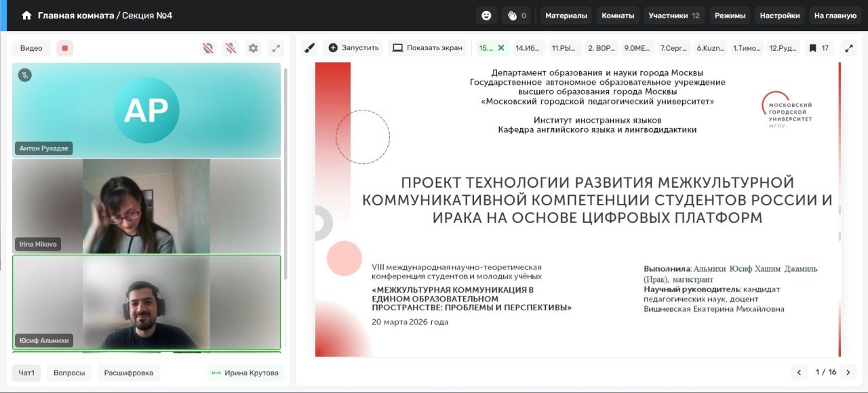Stop recording with the red square button
The image size is (868, 393).
[x=65, y=48]
